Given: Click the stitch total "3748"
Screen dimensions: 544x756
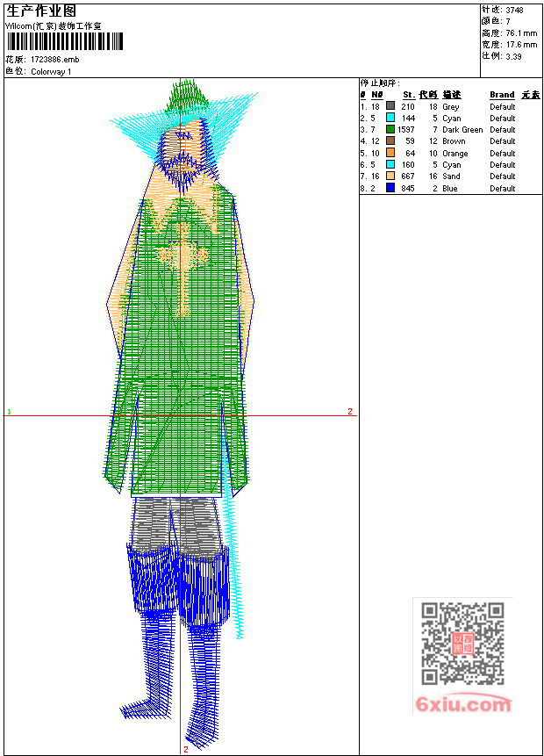Looking at the screenshot, I should (x=514, y=10).
